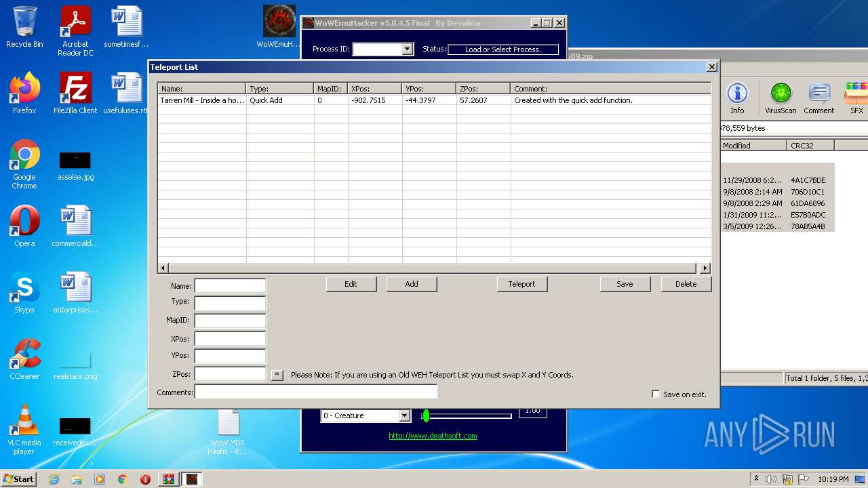This screenshot has width=868, height=488.
Task: Open the commerciald Word document icon
Action: point(75,226)
